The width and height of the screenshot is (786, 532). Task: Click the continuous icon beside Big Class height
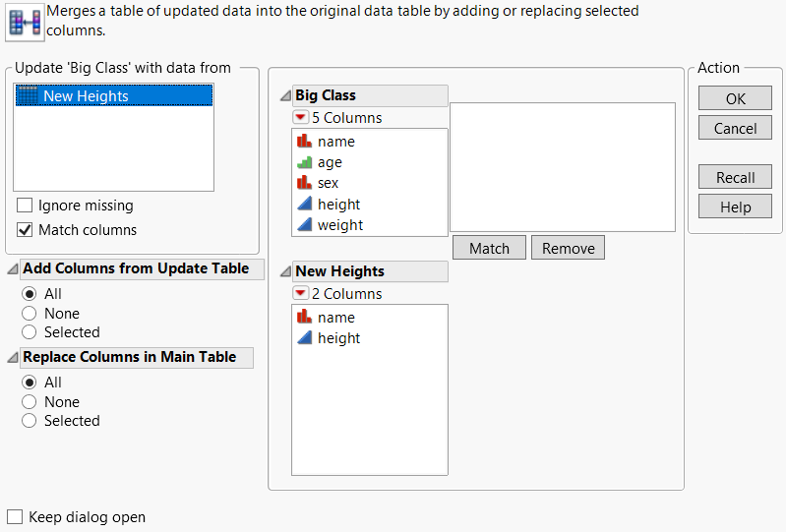304,205
